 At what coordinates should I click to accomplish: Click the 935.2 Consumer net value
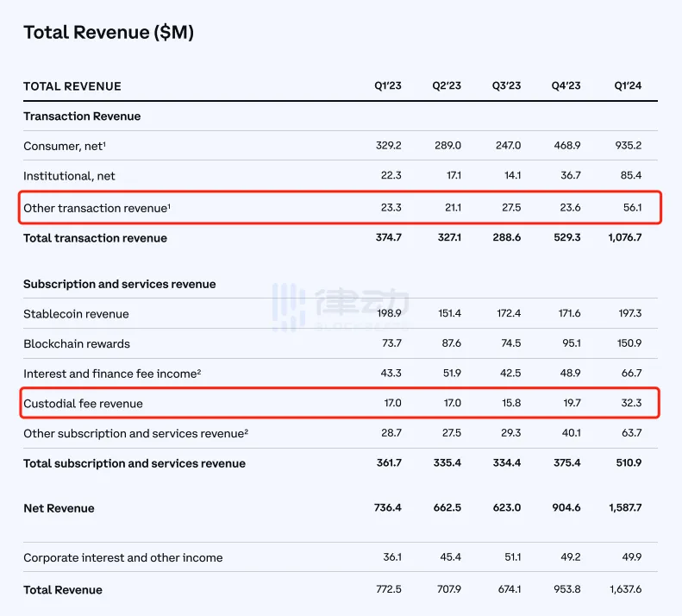[627, 147]
